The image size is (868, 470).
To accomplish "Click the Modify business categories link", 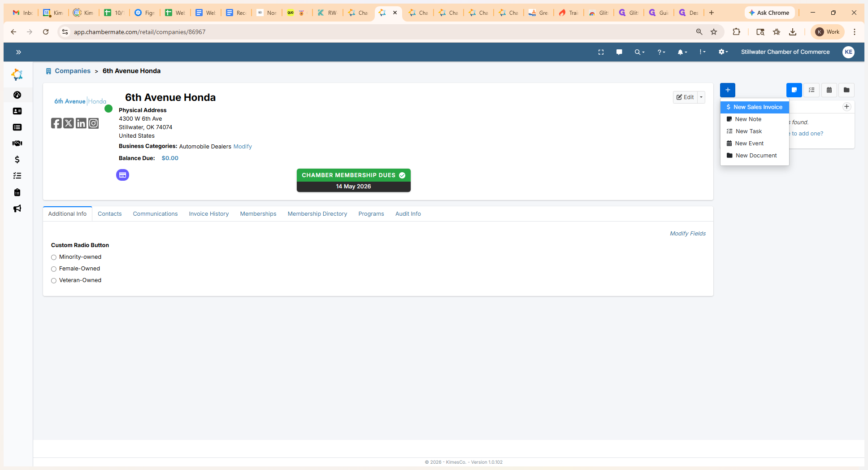I will pyautogui.click(x=243, y=147).
